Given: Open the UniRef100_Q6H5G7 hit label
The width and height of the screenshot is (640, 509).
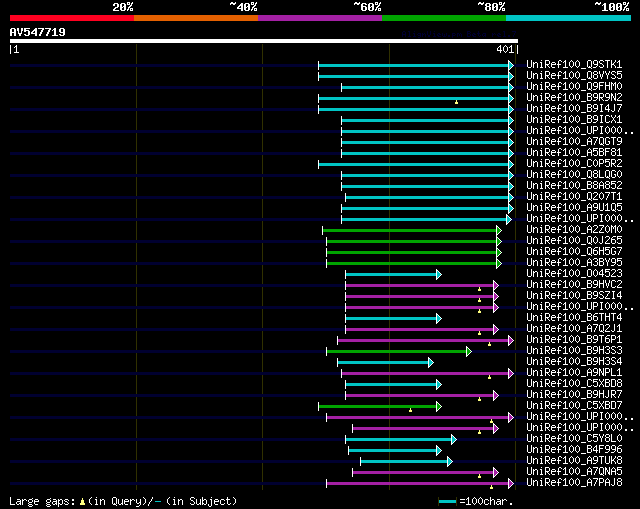Looking at the screenshot, I should (x=574, y=252).
